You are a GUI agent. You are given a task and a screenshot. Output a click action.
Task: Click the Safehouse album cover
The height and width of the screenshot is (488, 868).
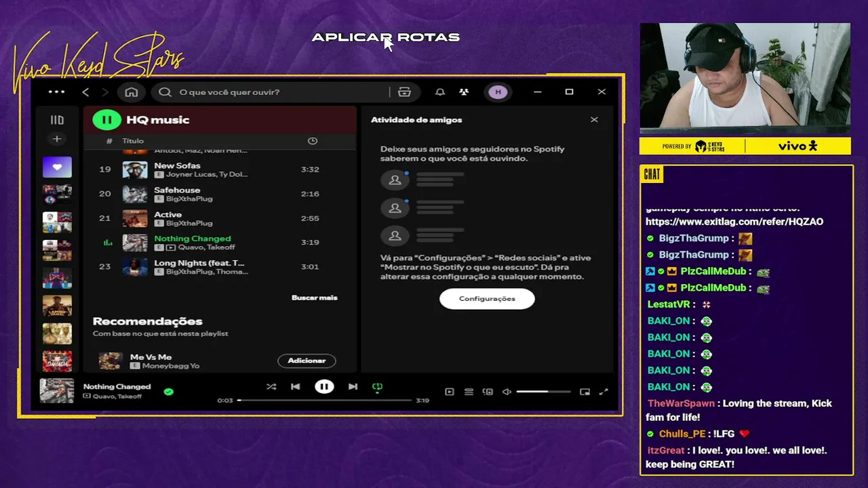(135, 194)
